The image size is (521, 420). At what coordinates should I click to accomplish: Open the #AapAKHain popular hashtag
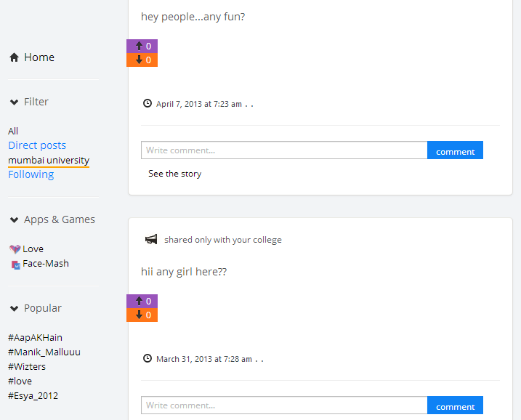[35, 338]
